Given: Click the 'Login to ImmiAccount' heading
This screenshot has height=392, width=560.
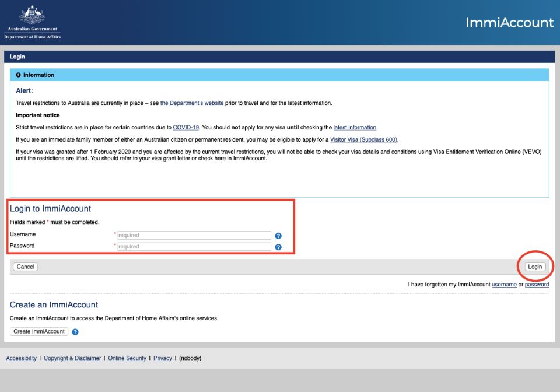Looking at the screenshot, I should tap(50, 208).
